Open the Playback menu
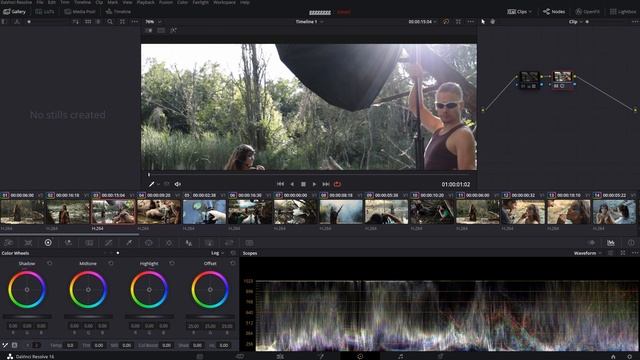 coord(145,2)
